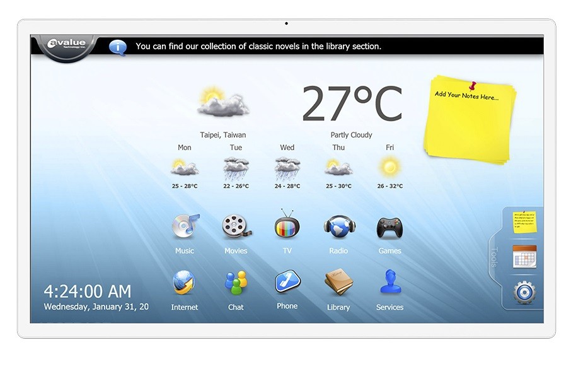Click the 27°C current temperature reading
Viewport: 588px width, 369px height.
352,104
